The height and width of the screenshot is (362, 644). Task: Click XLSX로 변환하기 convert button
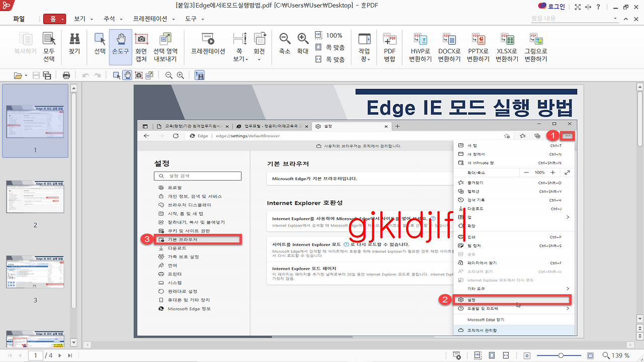tap(507, 47)
